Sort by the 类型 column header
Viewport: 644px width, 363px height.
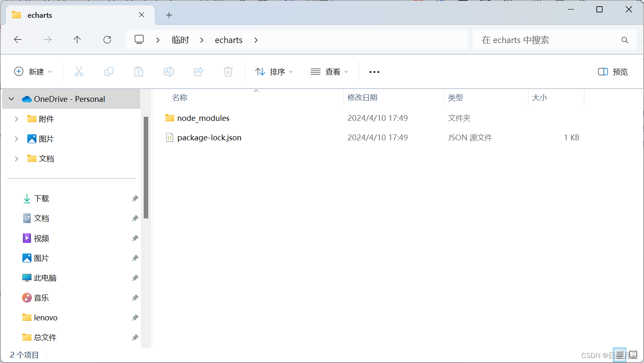(x=456, y=98)
